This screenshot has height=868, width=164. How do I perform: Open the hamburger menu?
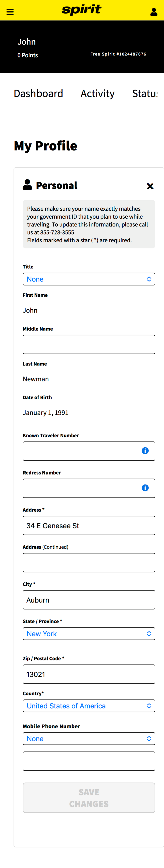(x=10, y=12)
